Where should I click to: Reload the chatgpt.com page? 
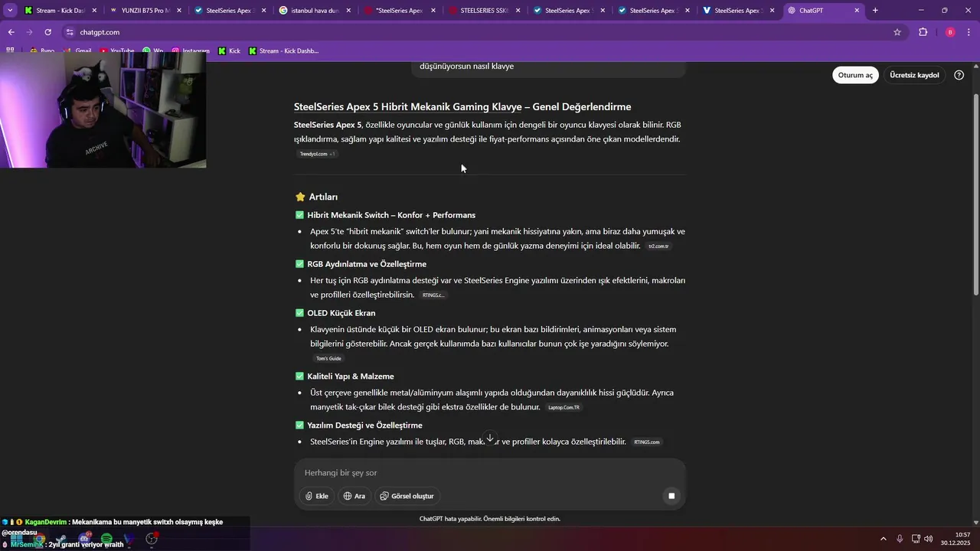pyautogui.click(x=47, y=32)
